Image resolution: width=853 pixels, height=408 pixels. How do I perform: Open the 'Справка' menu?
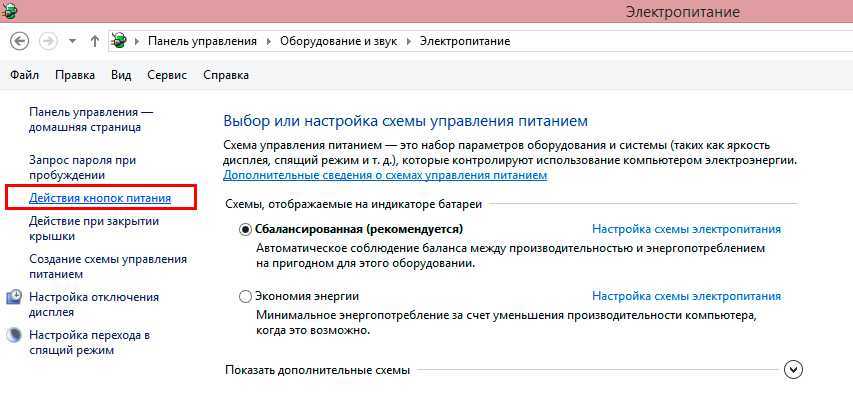tap(226, 75)
